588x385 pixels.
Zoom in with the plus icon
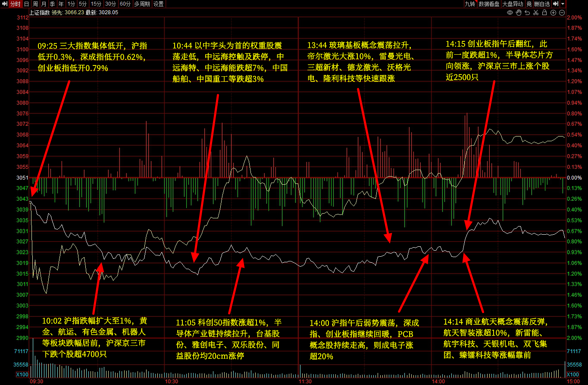click(x=554, y=12)
